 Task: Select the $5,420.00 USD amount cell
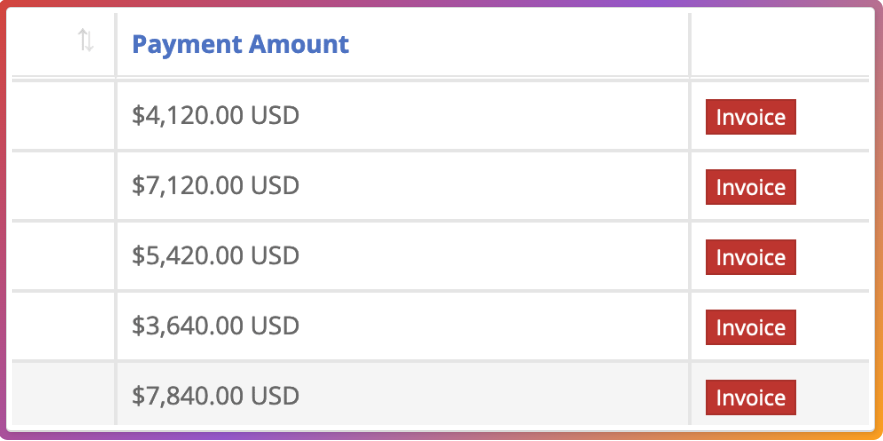[216, 256]
